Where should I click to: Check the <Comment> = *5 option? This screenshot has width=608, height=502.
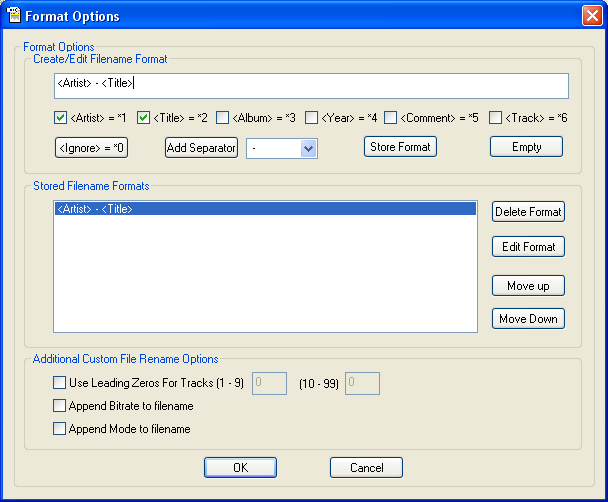[390, 118]
